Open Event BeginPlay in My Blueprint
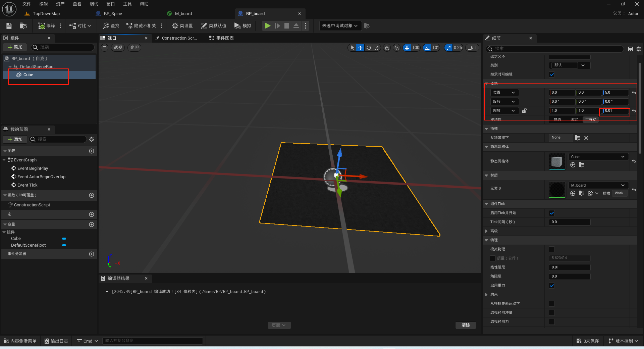Viewport: 644px width, 349px height. click(33, 168)
